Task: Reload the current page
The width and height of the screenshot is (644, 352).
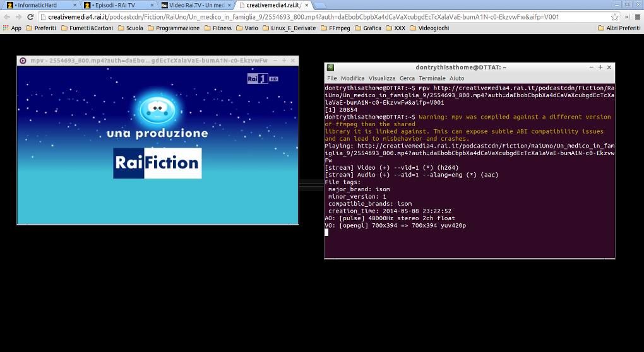Action: pos(30,17)
